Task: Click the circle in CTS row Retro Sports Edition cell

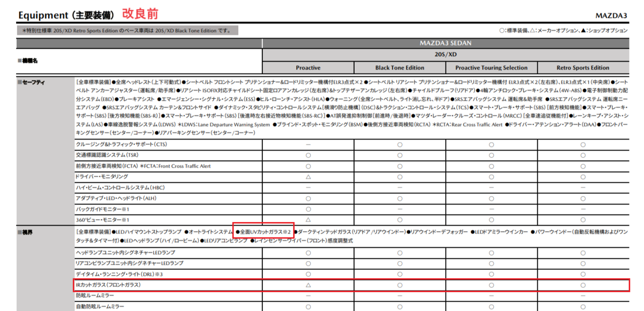Action: click(x=583, y=145)
